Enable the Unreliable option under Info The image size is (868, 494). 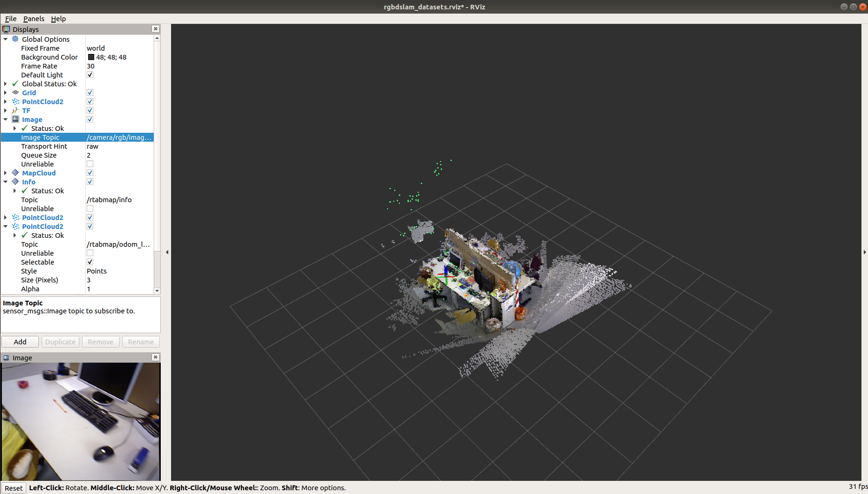[90, 208]
